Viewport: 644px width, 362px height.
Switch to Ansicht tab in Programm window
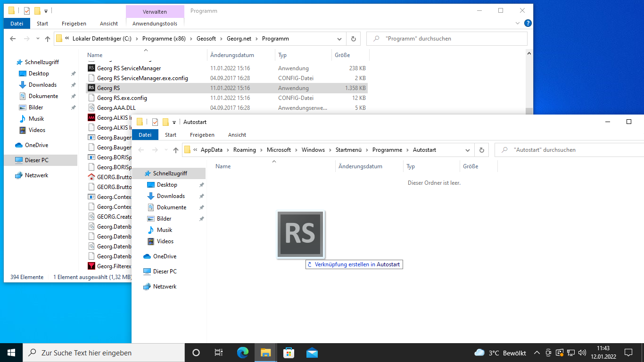(x=109, y=24)
